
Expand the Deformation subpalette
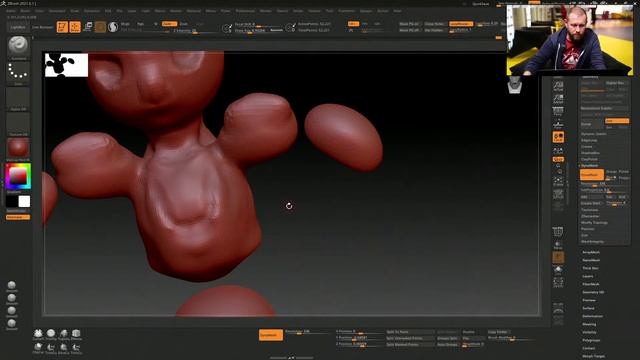pyautogui.click(x=593, y=316)
